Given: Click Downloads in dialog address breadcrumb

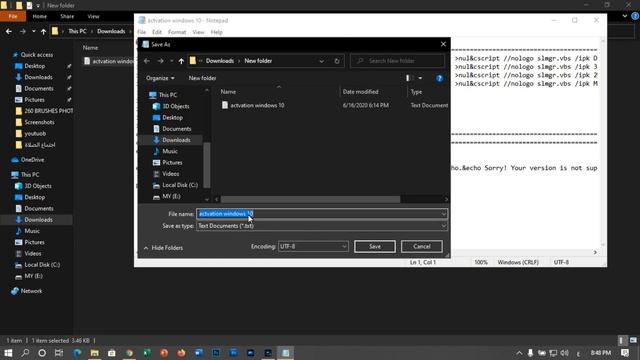Looking at the screenshot, I should (x=220, y=61).
